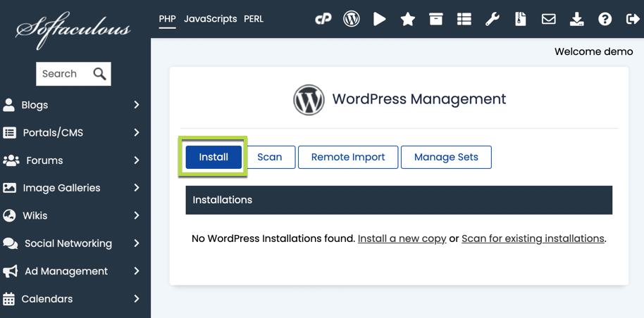Image resolution: width=644 pixels, height=318 pixels.
Task: Click the Calendars calendar icon
Action: point(8,299)
